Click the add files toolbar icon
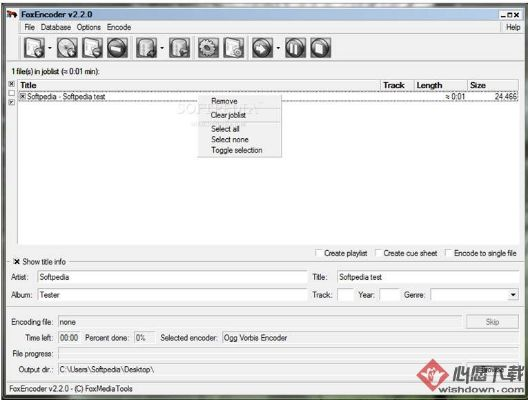The image size is (528, 400). click(x=34, y=48)
